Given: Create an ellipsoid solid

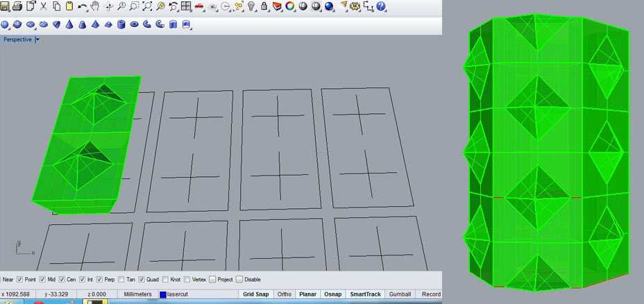Looking at the screenshot, I should pos(31,25).
